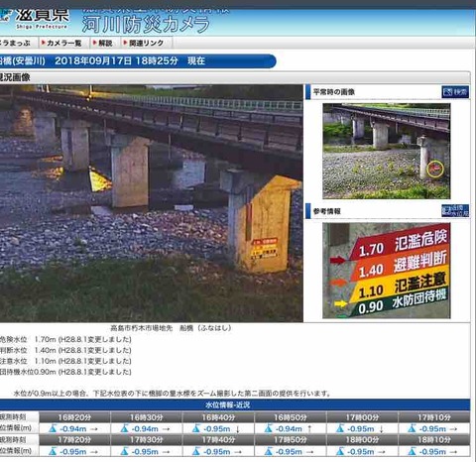Select the 18時00分 time header cell
This screenshot has width=476, height=462.
coord(362,440)
